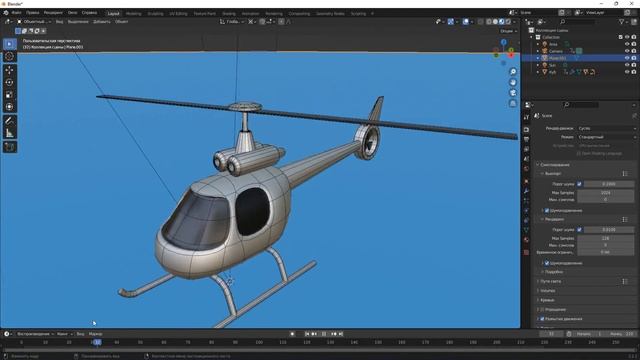Select the Measure tool
The image size is (640, 360).
pos(9,133)
